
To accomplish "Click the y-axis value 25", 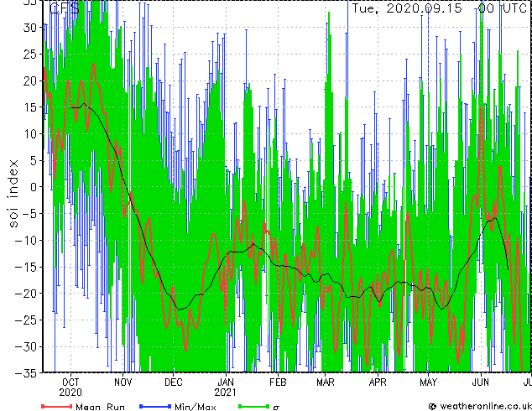I will (30, 54).
